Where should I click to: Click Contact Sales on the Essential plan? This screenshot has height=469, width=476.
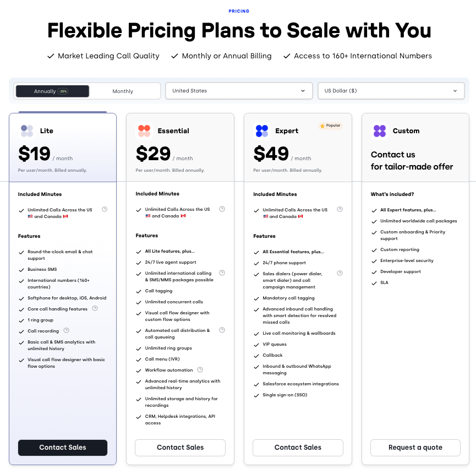pyautogui.click(x=180, y=448)
